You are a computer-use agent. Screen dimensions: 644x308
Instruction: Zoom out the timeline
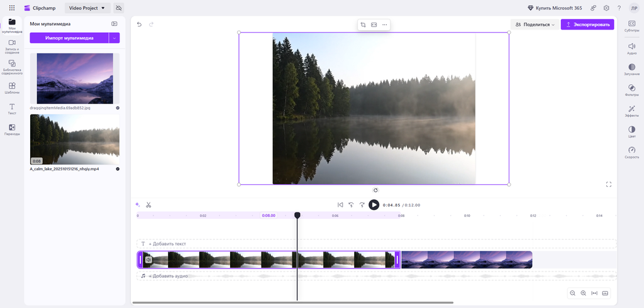coord(572,293)
